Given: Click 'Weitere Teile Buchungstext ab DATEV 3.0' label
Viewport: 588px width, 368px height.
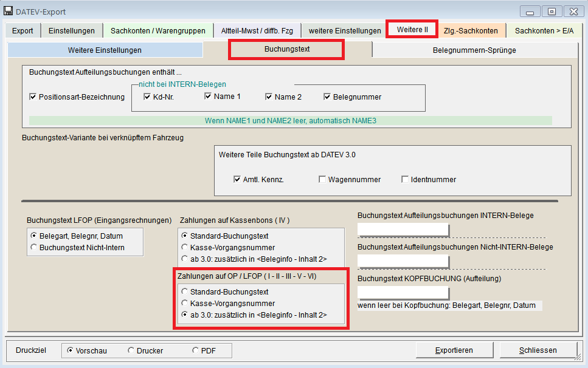Looking at the screenshot, I should pos(287,155).
